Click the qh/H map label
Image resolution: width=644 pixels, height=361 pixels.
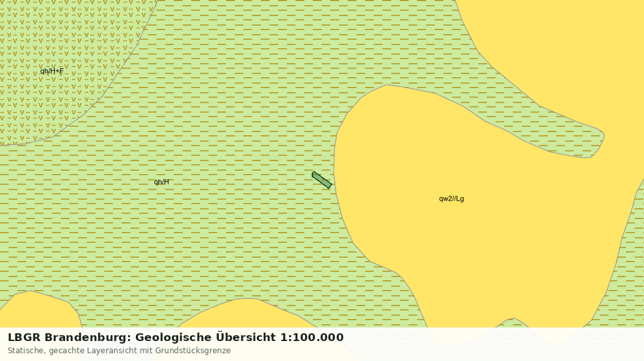162,182
